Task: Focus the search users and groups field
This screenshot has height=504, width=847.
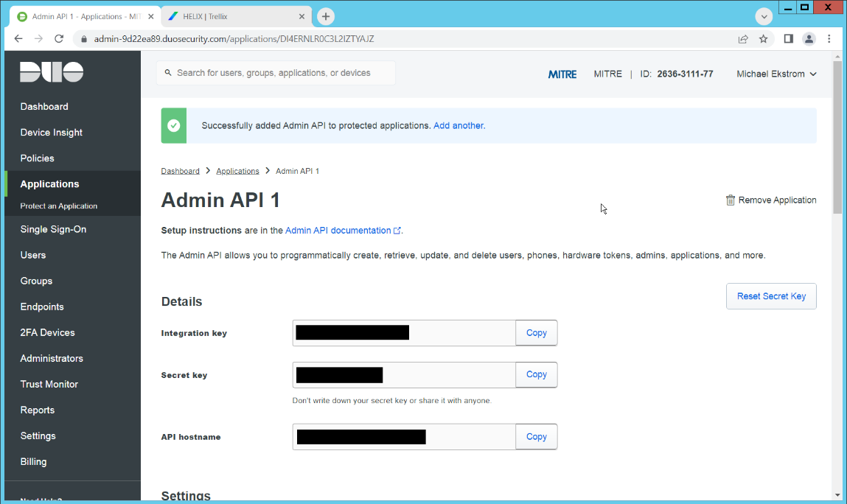Action: pos(280,73)
